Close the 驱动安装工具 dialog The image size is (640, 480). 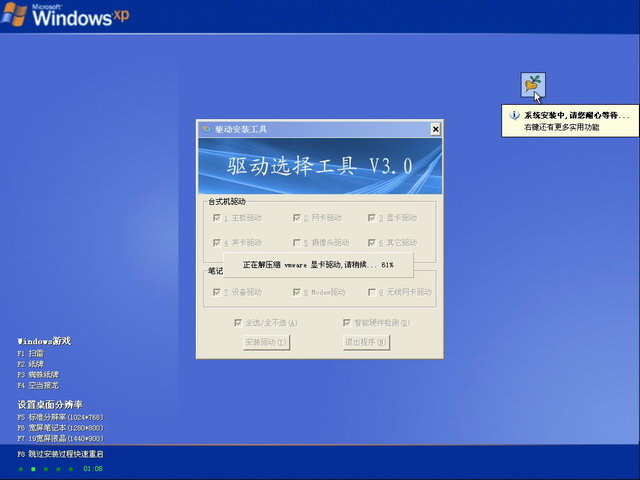pyautogui.click(x=435, y=129)
